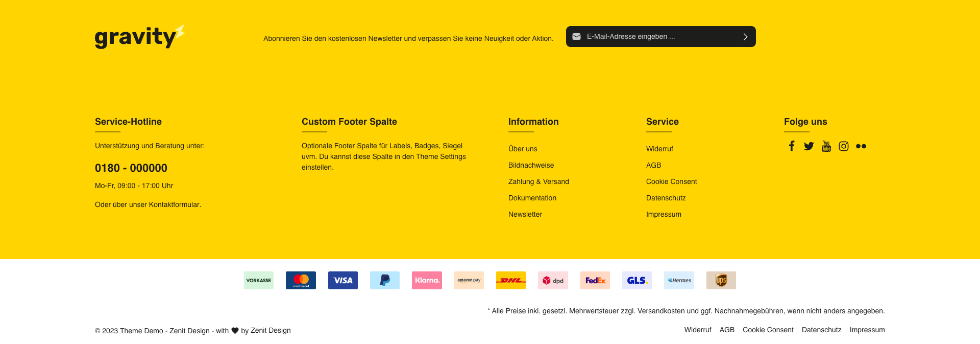Click the gravity logo

click(x=139, y=37)
